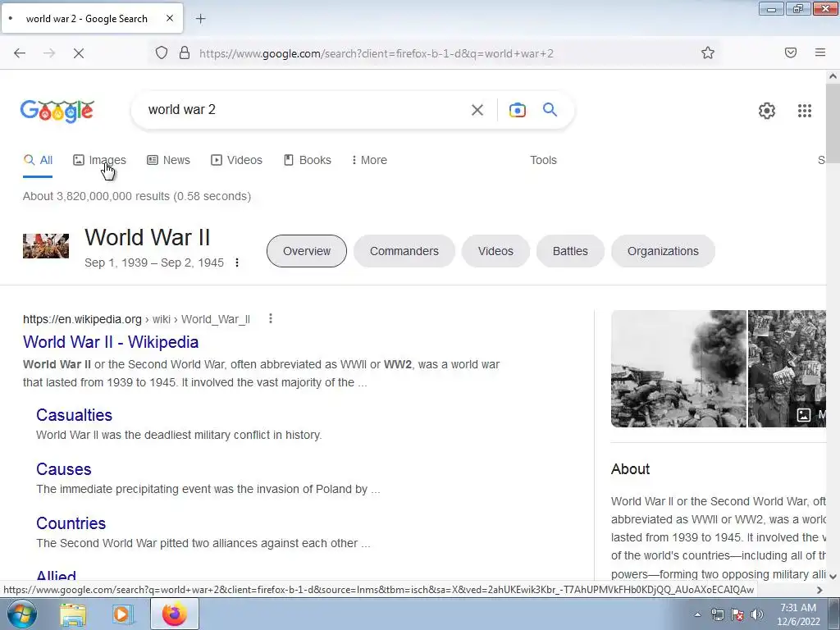
Task: Select the All results tab
Action: pyautogui.click(x=38, y=160)
